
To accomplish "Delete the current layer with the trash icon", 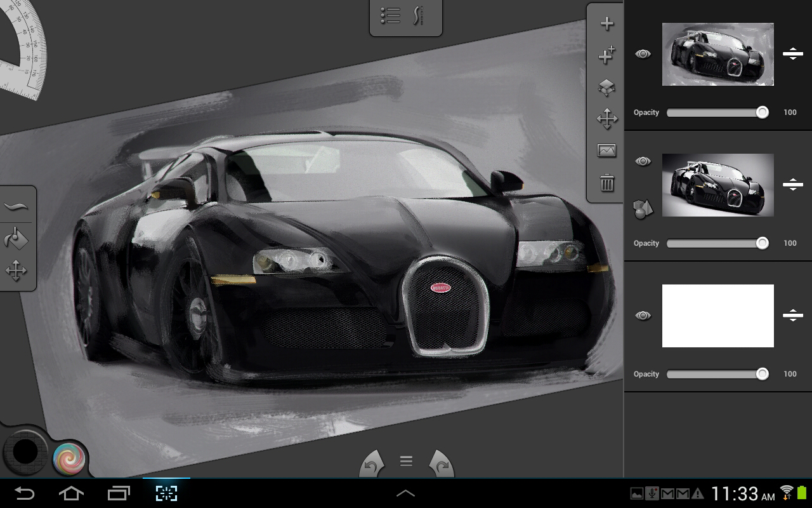I will (x=606, y=184).
